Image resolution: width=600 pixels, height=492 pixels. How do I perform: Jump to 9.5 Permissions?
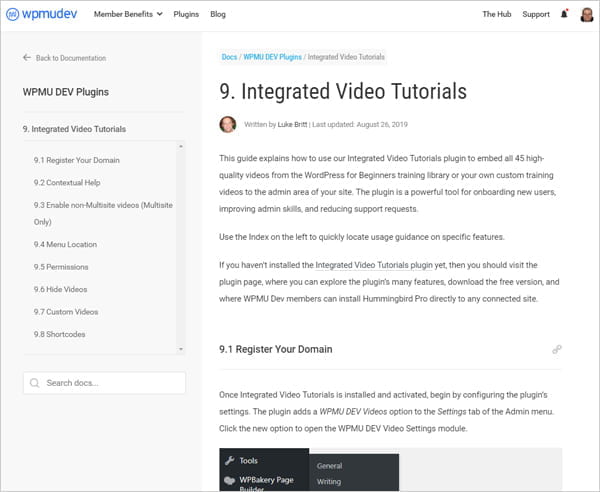point(61,267)
